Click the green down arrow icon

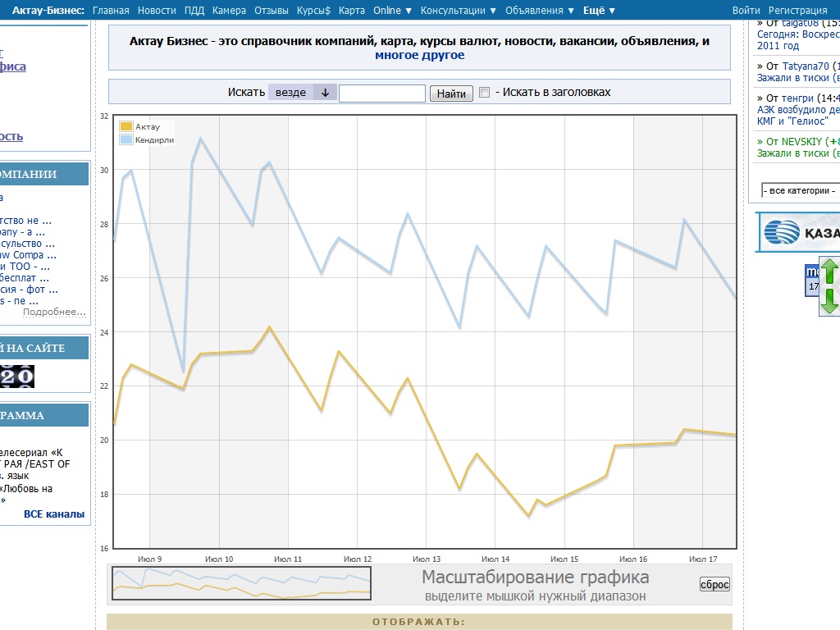click(x=829, y=301)
